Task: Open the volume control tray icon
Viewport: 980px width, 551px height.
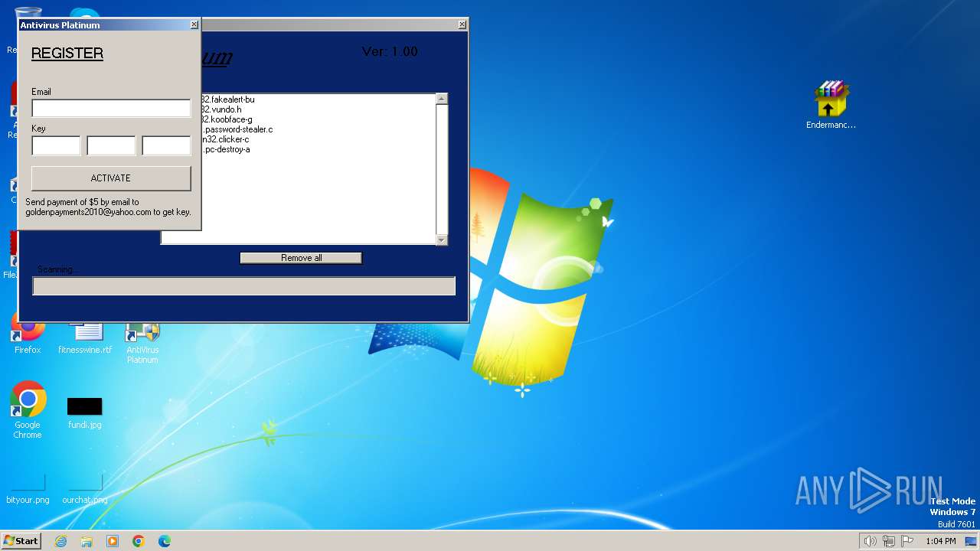Action: 870,541
